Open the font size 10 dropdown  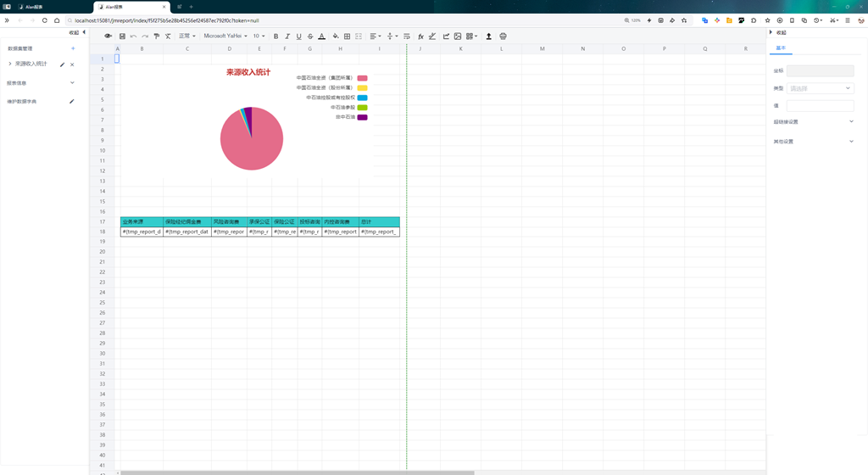coord(259,36)
